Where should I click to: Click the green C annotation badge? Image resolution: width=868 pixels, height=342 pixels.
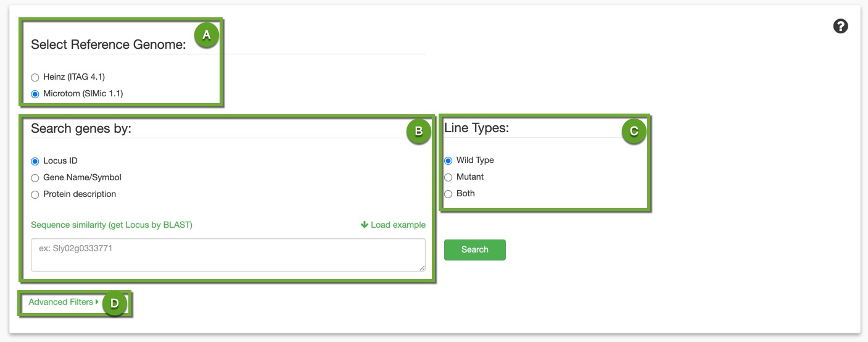click(634, 131)
